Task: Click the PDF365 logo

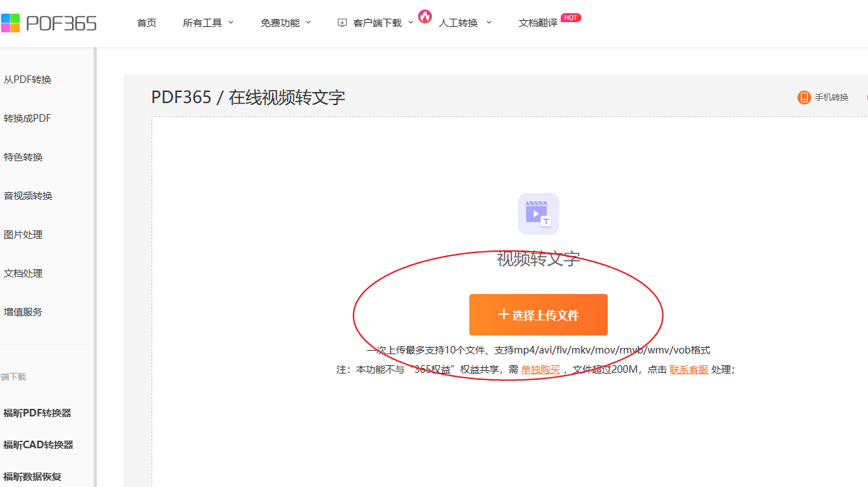Action: click(x=48, y=23)
